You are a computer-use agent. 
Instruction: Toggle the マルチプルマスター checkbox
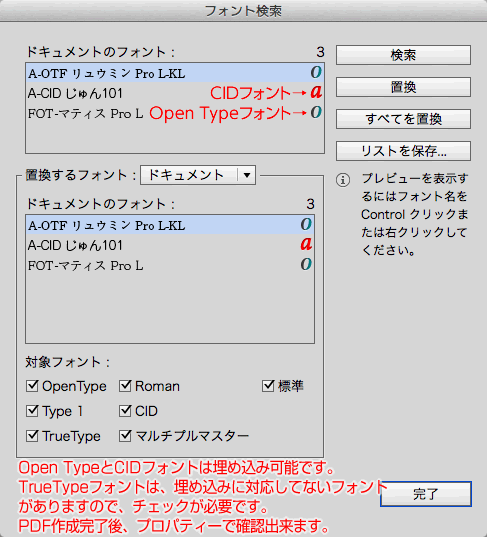(x=125, y=436)
